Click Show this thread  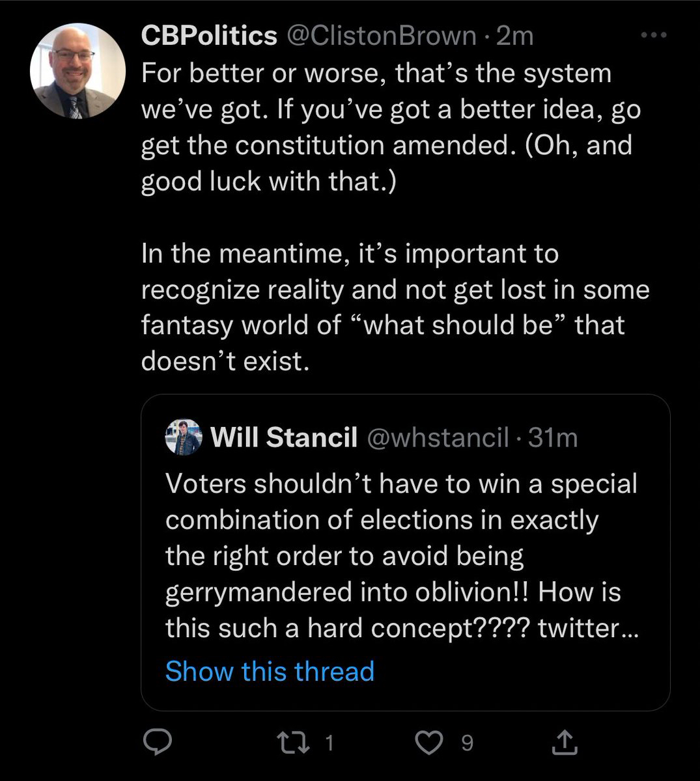click(x=270, y=671)
